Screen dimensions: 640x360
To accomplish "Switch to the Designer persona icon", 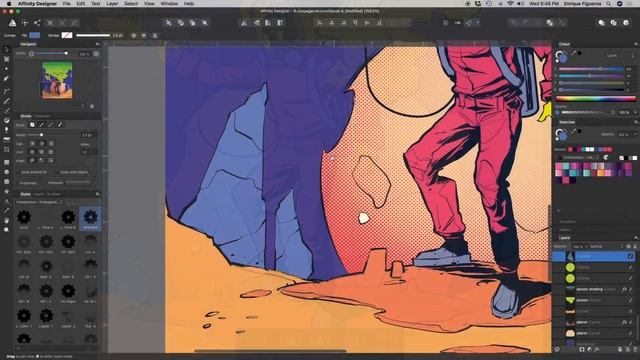I will [x=13, y=23].
